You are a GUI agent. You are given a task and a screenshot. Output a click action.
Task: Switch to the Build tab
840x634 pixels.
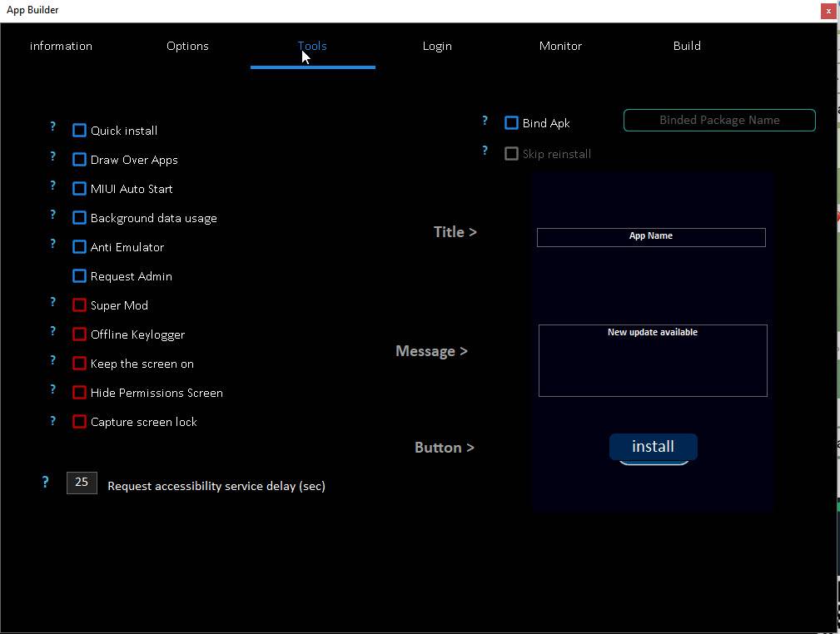687,46
